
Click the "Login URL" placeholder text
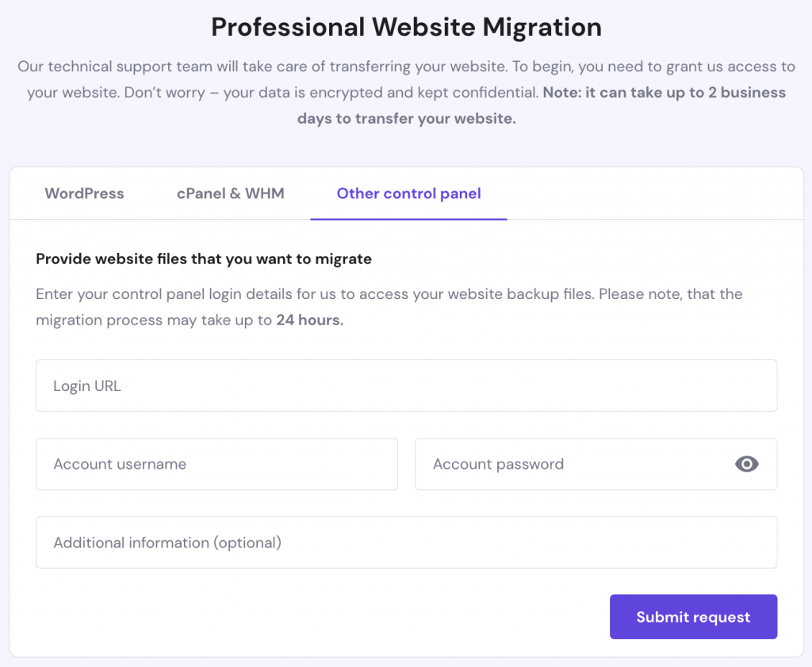87,386
